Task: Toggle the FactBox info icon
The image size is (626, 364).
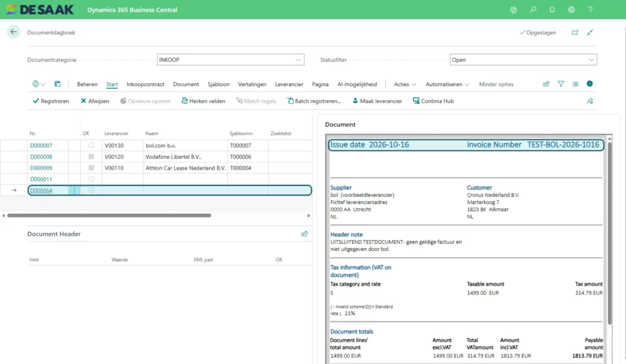Action: tap(590, 84)
